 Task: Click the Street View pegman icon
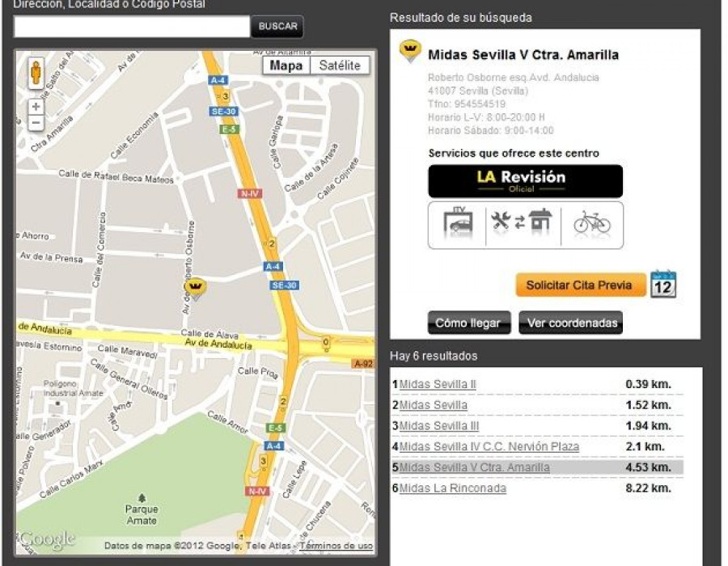click(x=36, y=74)
